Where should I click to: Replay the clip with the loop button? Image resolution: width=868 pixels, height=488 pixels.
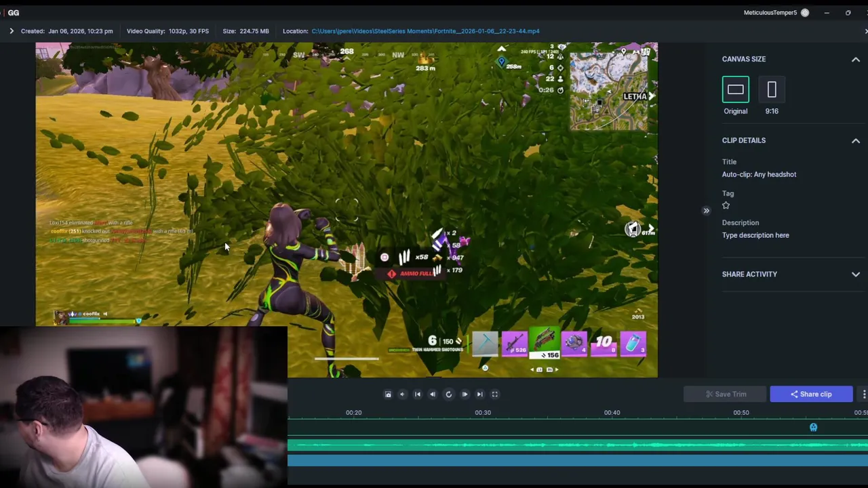(448, 394)
